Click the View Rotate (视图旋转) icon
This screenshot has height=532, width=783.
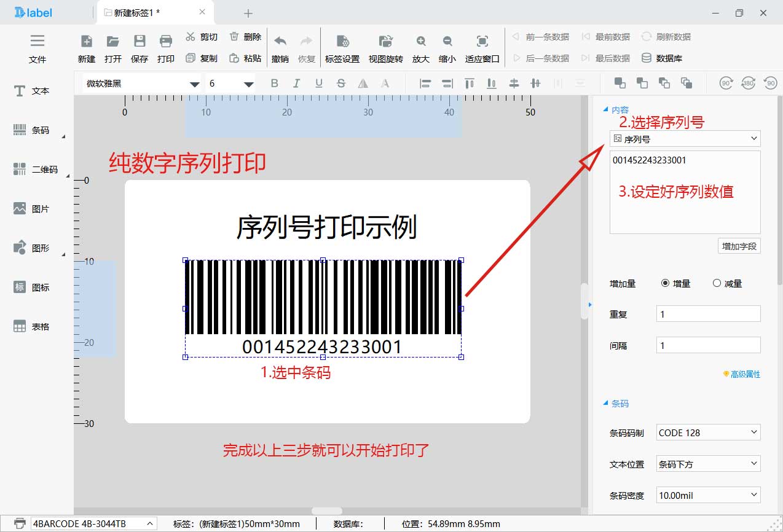click(385, 42)
